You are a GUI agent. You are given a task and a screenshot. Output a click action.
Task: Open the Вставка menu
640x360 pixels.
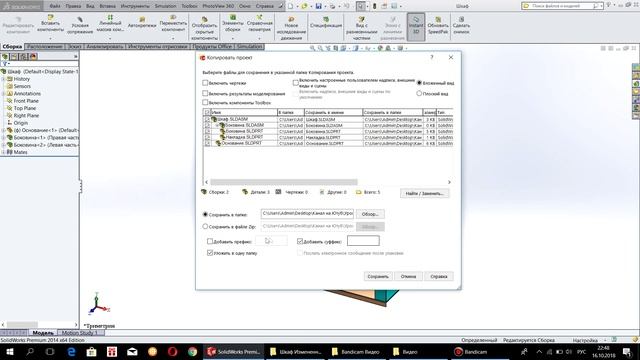click(x=107, y=6)
